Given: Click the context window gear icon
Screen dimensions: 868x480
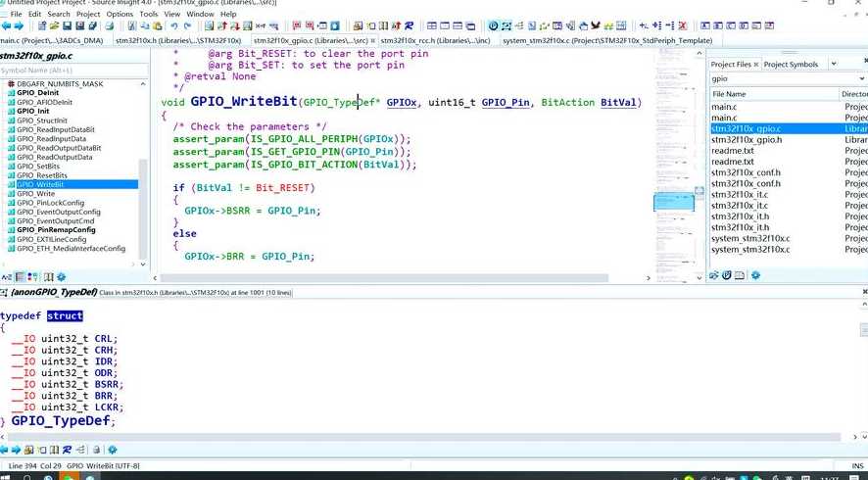Looking at the screenshot, I should pyautogui.click(x=113, y=450).
